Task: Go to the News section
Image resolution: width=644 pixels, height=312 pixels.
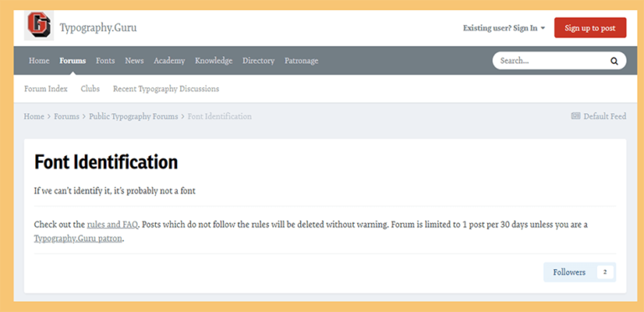Action: [x=134, y=60]
